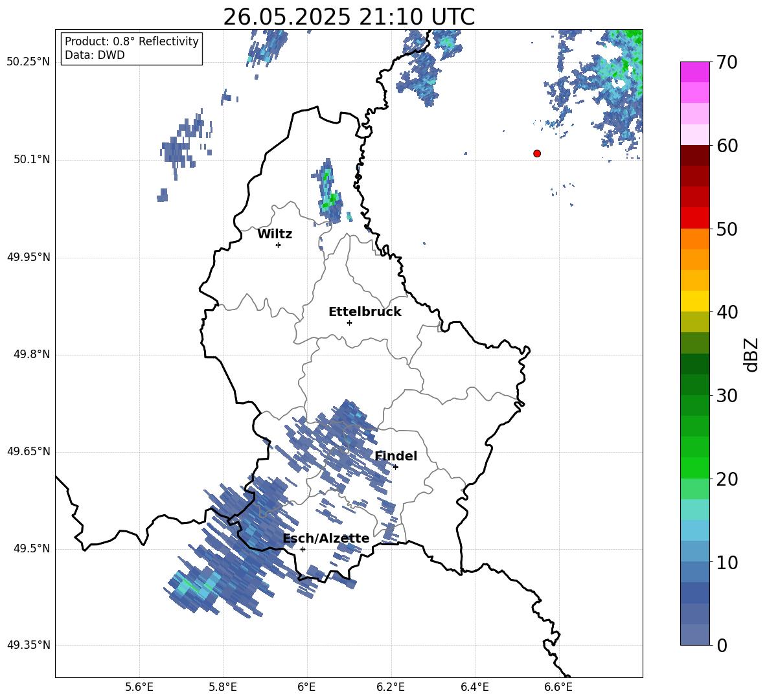Screen dimensions: 767x700
Task: Click the 49.8°N latitude label
Action: coord(32,354)
